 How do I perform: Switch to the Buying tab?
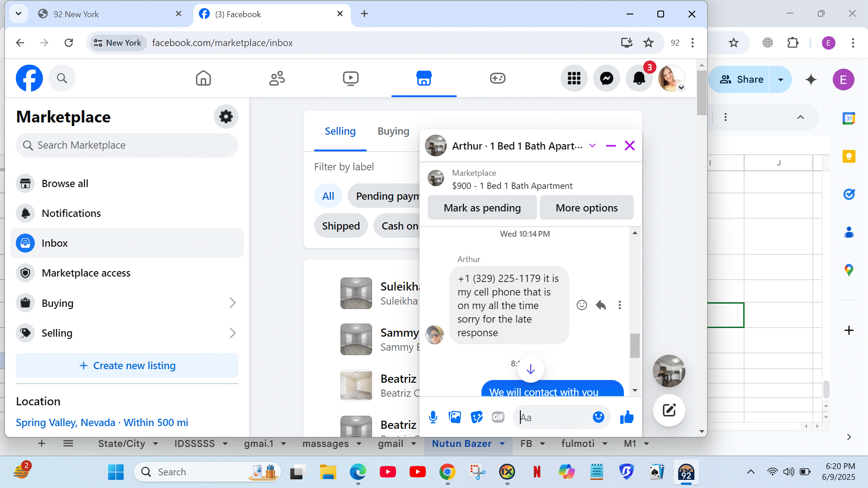pyautogui.click(x=393, y=131)
